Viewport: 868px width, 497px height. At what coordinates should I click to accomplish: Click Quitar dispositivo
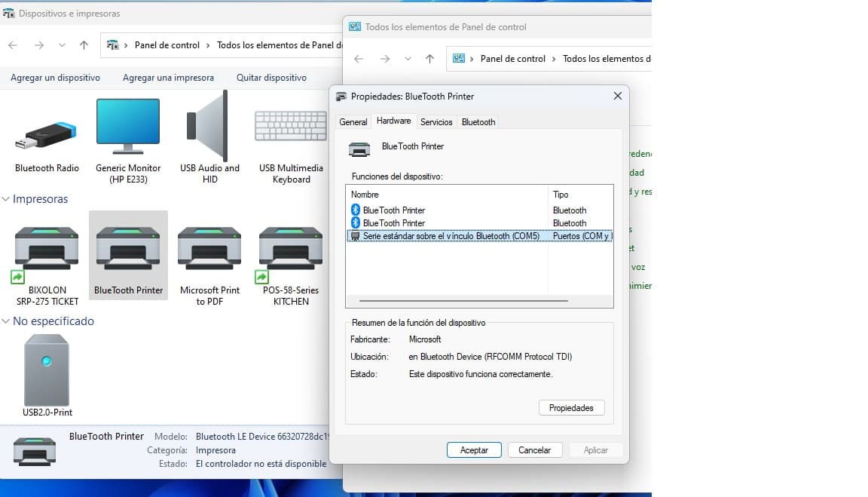[271, 78]
